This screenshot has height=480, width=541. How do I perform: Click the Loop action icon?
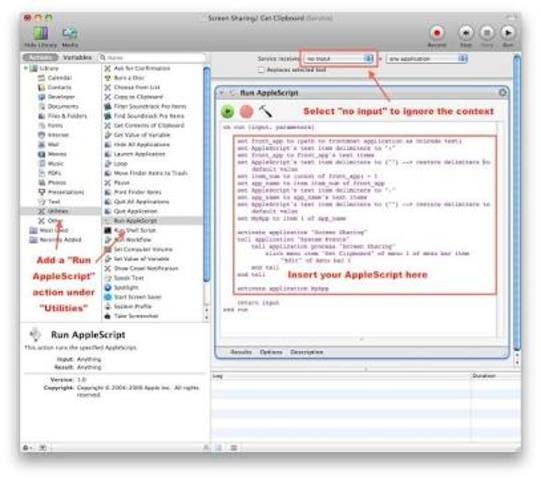108,164
